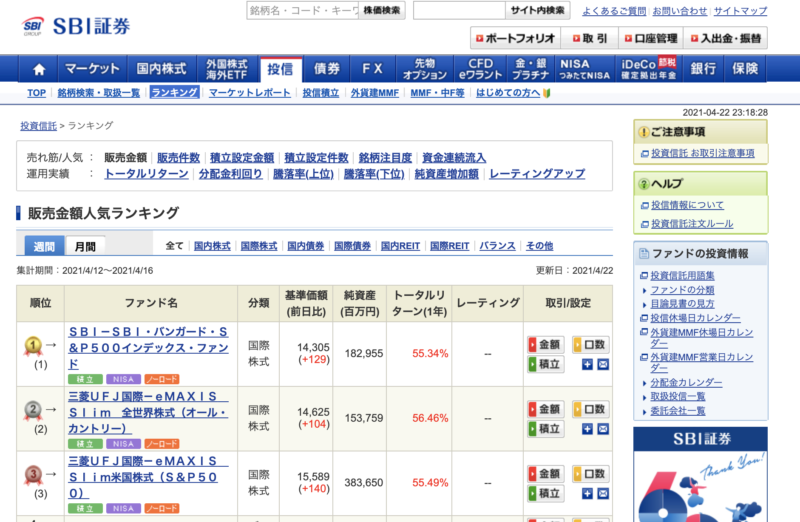Open サイトマップ link
The width and height of the screenshot is (800, 522).
tap(740, 11)
